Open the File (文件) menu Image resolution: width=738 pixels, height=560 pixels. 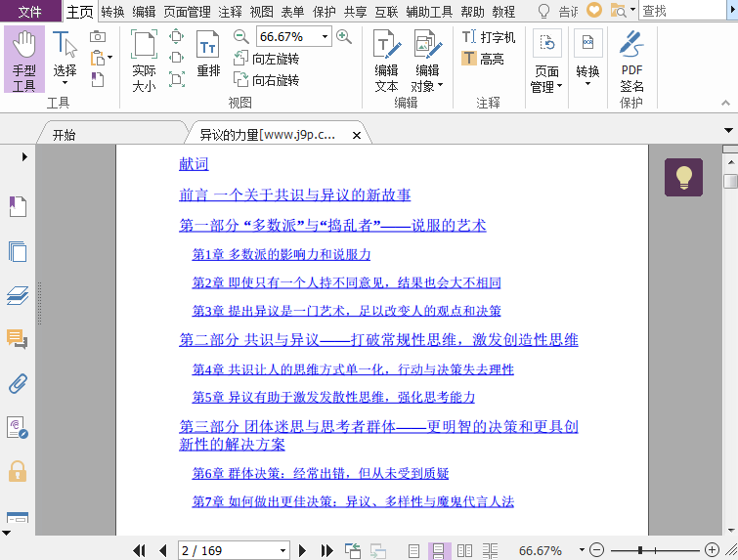[29, 12]
